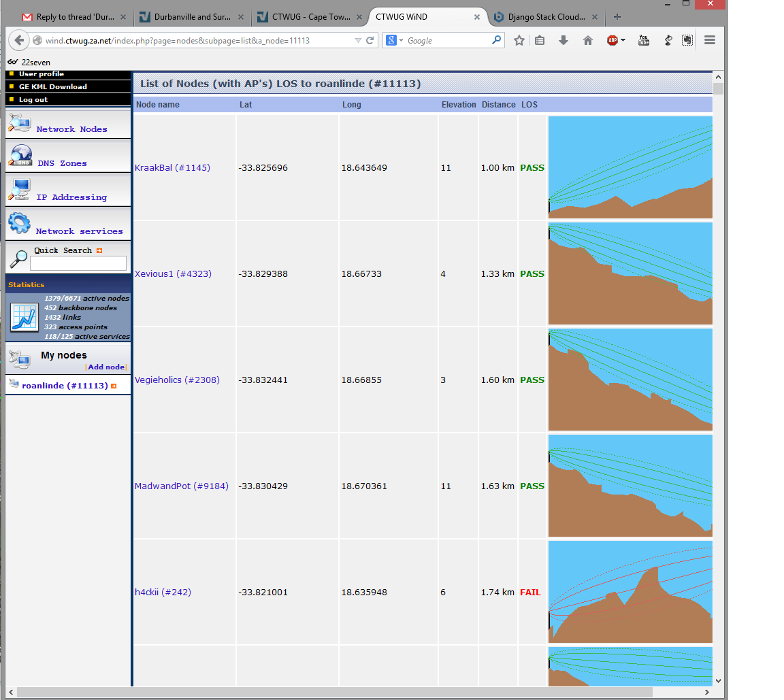Click the Statistics chart icon
Screen dimensions: 784x700
click(24, 317)
